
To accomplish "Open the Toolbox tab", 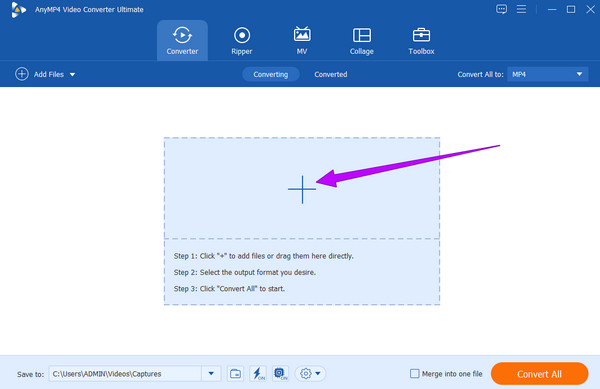I will click(421, 41).
